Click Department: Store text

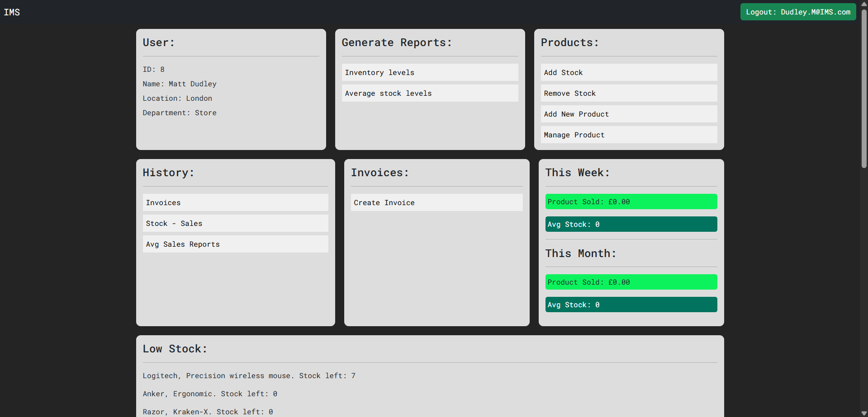[x=180, y=112]
